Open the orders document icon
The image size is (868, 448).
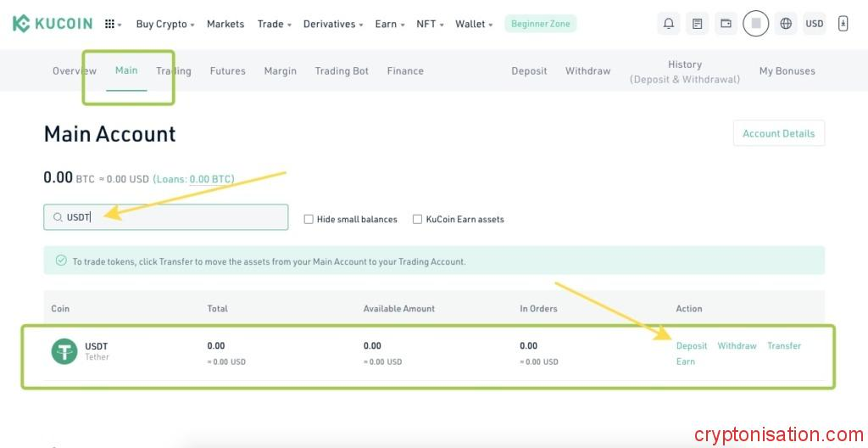coord(697,24)
